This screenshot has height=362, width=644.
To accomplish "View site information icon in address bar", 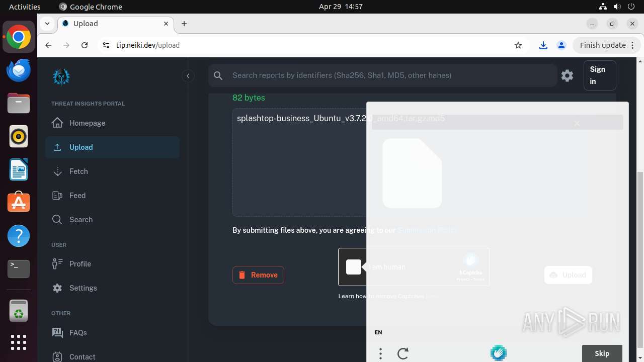I will pos(106,45).
